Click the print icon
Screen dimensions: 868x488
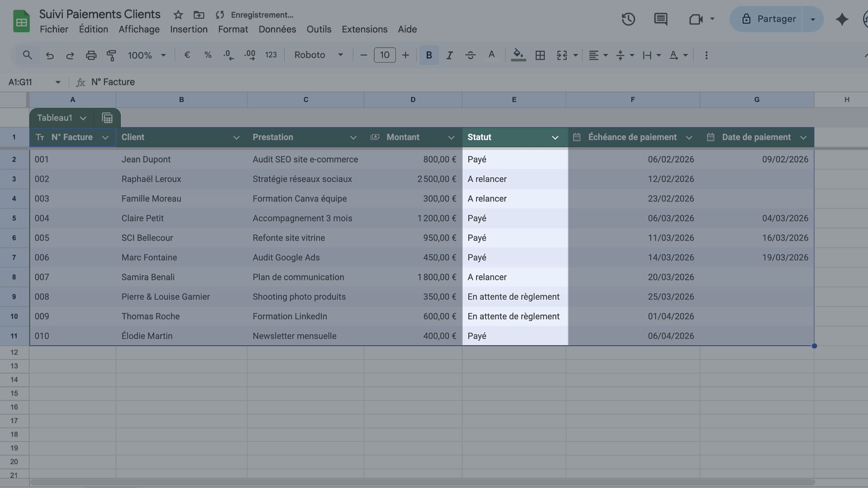(91, 55)
